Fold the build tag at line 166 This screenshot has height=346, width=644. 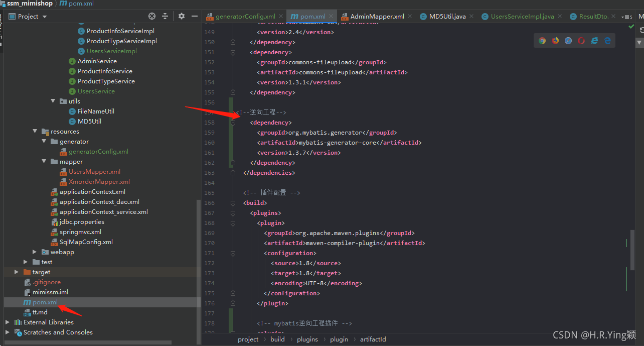click(233, 203)
